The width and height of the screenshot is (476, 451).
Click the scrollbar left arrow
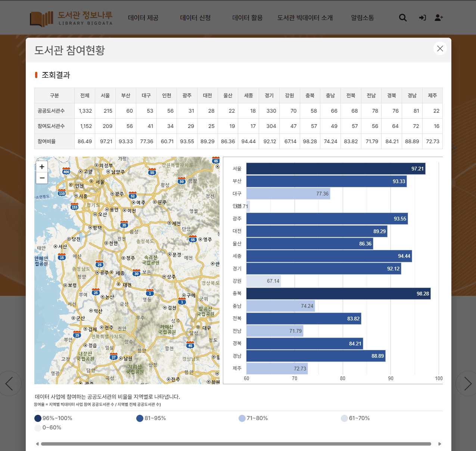(37, 444)
